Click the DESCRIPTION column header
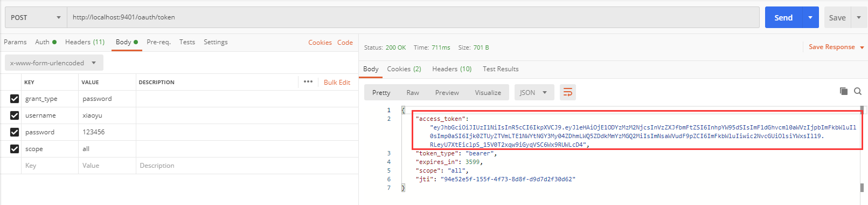Screen dimensions: 868x205 coord(156,83)
